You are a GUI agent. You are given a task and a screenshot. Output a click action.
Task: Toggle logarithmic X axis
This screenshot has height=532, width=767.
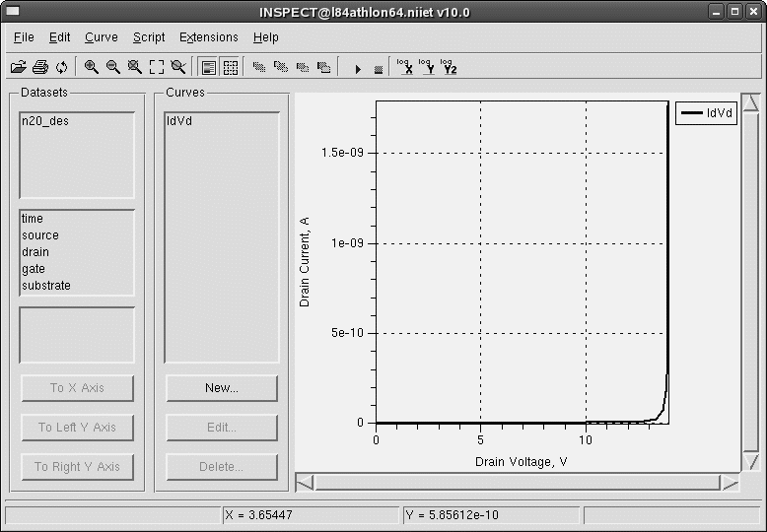(404, 67)
